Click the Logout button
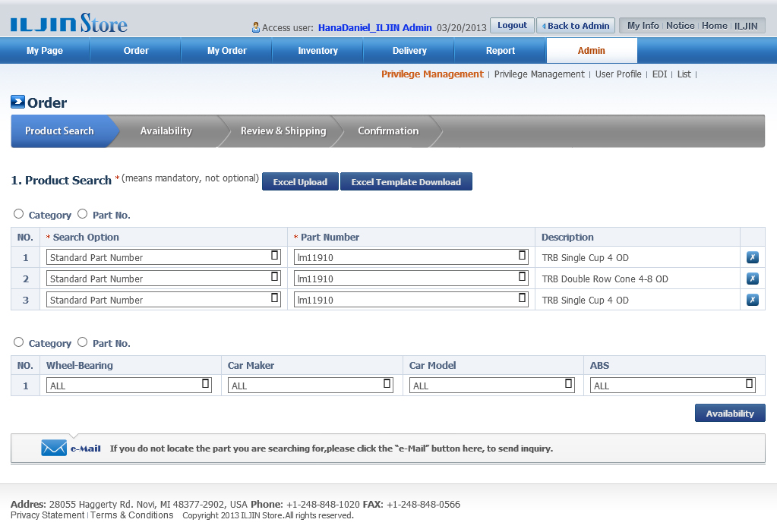This screenshot has width=777, height=532. (513, 25)
